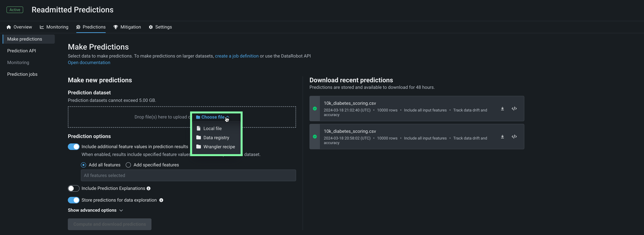Open Prediction jobs in sidebar
This screenshot has width=644, height=235.
click(22, 74)
